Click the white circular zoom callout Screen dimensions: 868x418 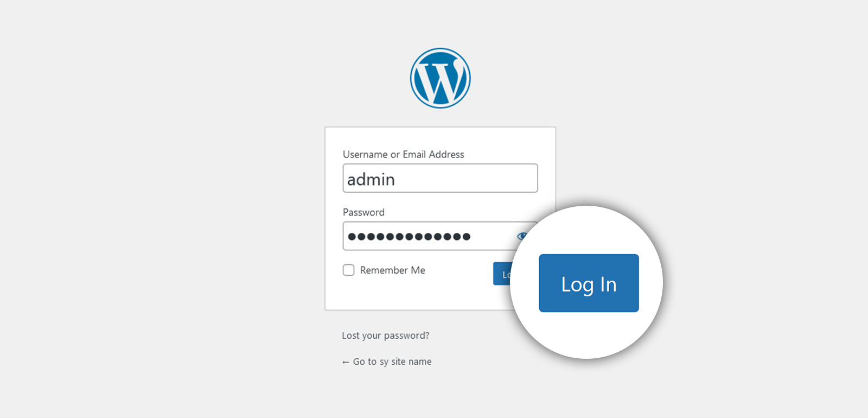586,337
